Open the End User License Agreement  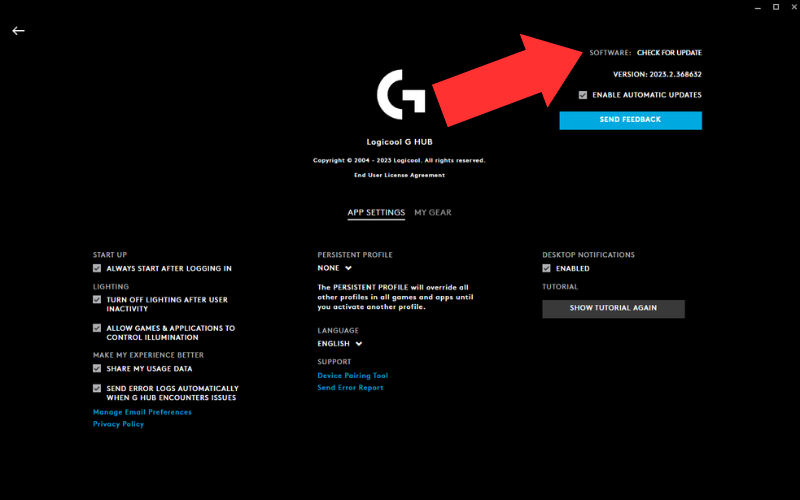(399, 175)
